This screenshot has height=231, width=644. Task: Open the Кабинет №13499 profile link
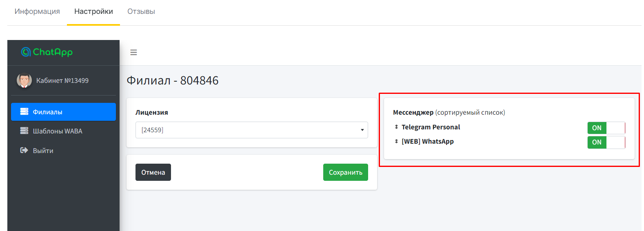[62, 80]
